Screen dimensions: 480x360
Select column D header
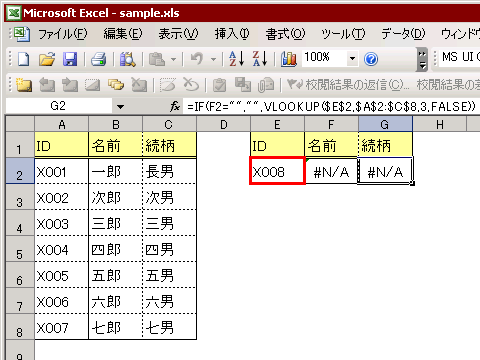pyautogui.click(x=223, y=124)
